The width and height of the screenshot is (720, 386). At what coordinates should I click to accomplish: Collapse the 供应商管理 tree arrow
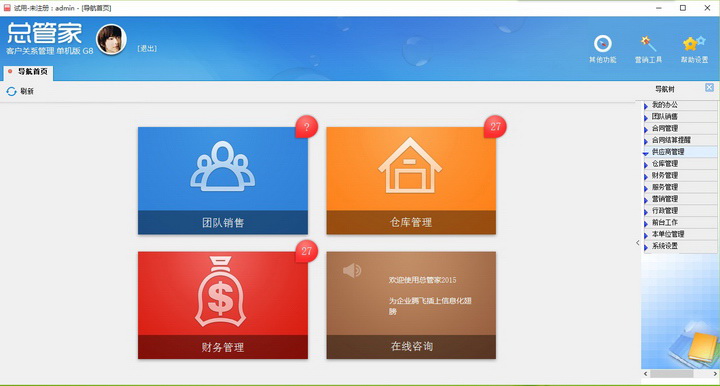click(646, 153)
